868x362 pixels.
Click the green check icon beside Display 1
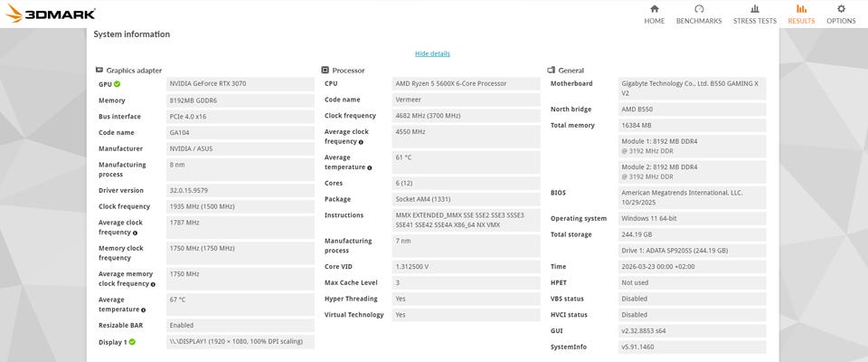click(x=132, y=342)
